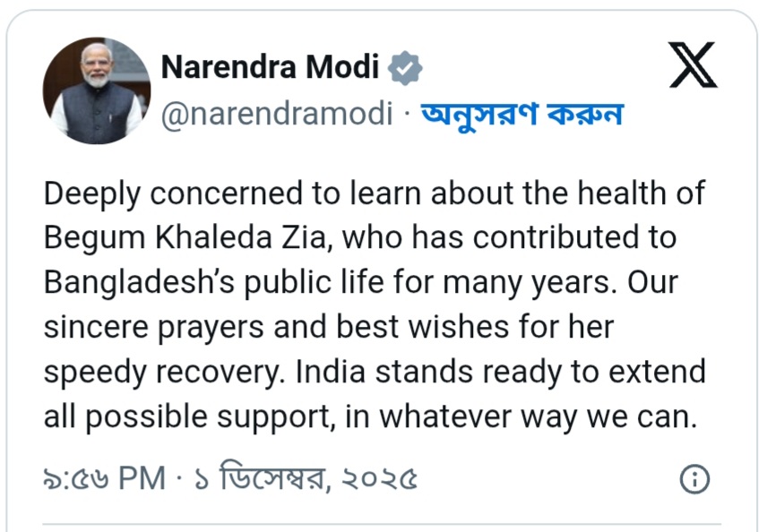767x532 pixels.
Task: Click the all possible support last line
Action: pos(370,417)
